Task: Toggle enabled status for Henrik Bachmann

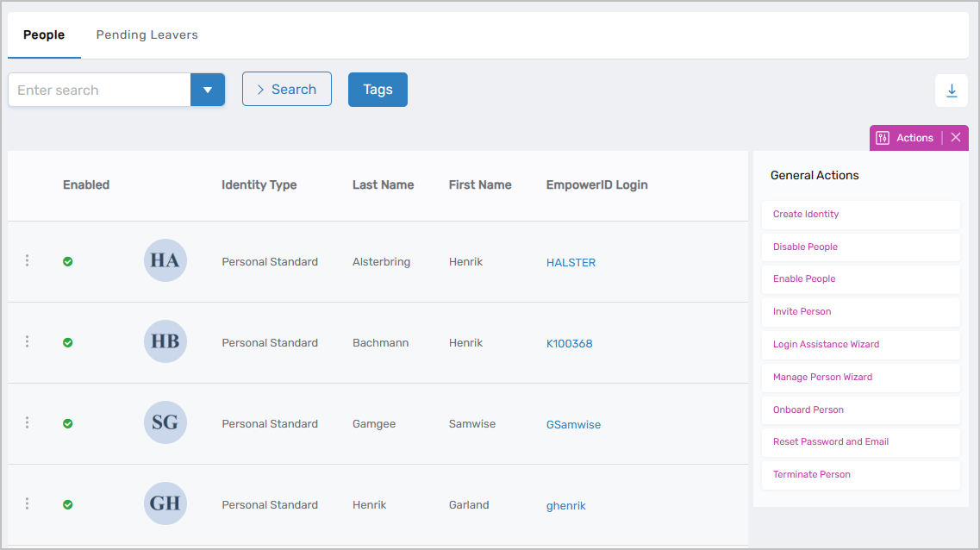Action: click(x=67, y=341)
